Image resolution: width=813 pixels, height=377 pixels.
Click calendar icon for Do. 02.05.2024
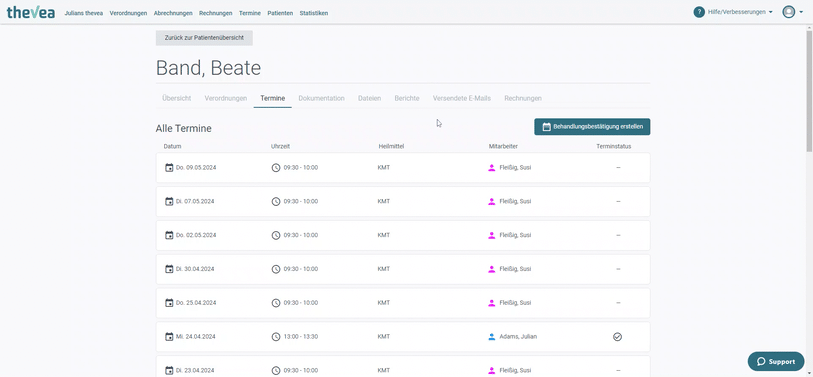tap(169, 235)
